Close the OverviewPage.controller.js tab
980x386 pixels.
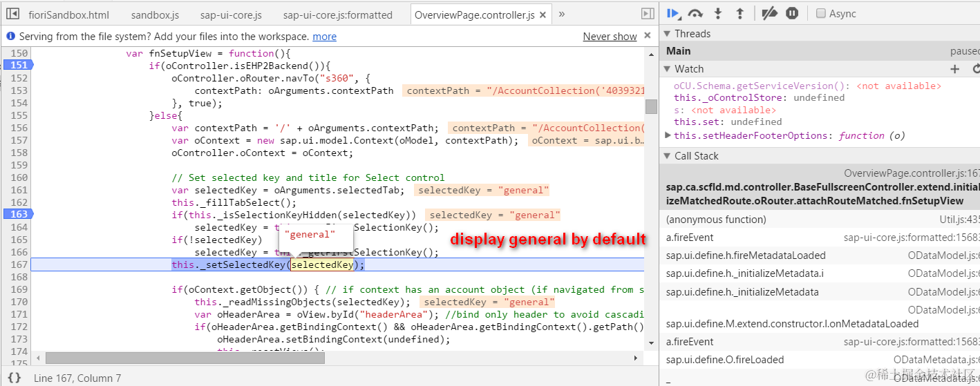click(x=543, y=15)
